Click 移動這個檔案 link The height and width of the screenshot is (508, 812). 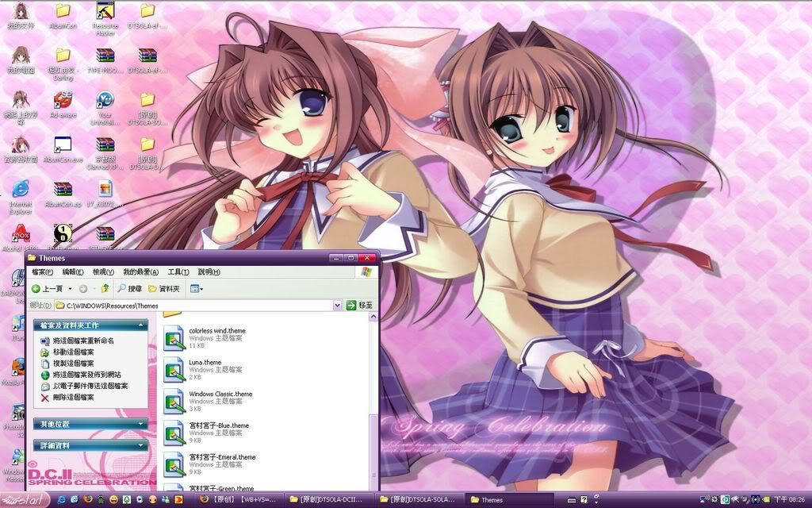point(74,352)
